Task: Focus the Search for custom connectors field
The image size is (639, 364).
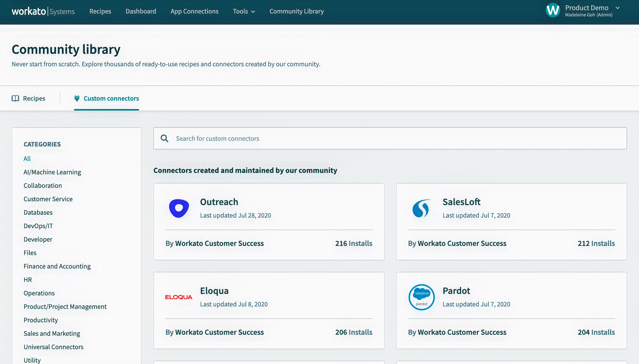Action: point(390,138)
